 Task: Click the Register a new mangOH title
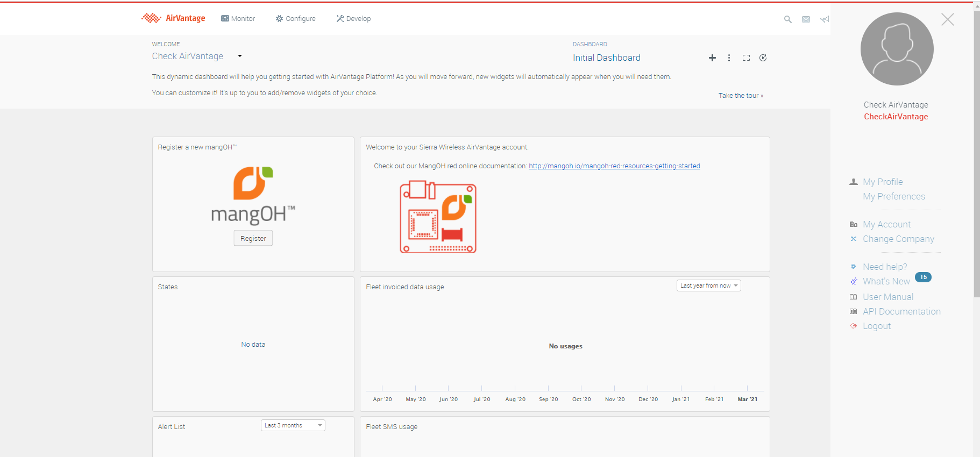click(197, 147)
